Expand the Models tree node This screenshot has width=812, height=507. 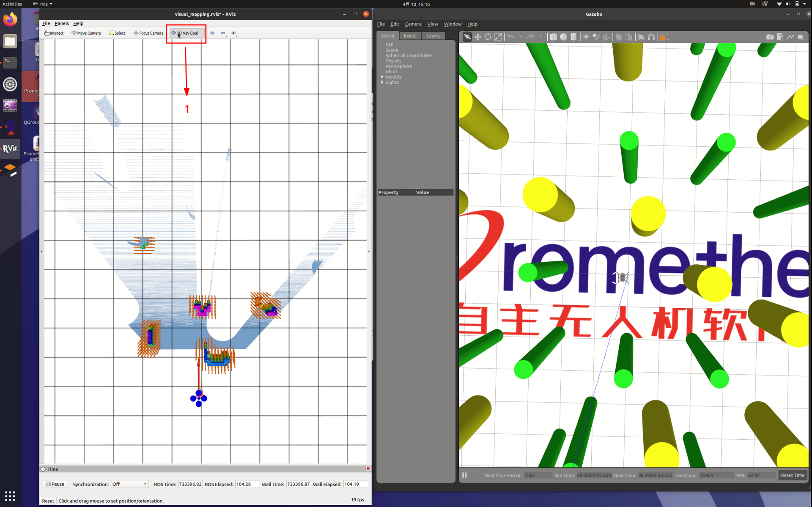coord(382,77)
